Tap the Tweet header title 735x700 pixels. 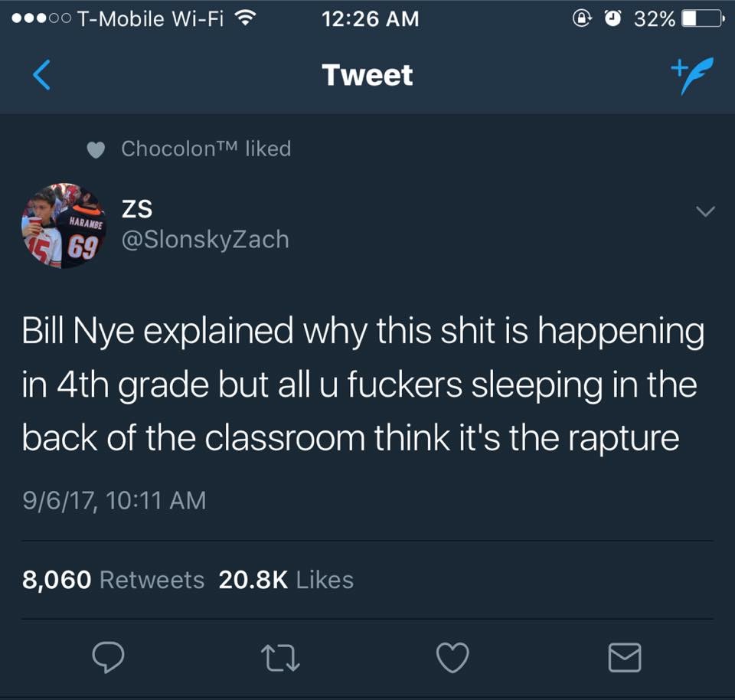click(367, 75)
